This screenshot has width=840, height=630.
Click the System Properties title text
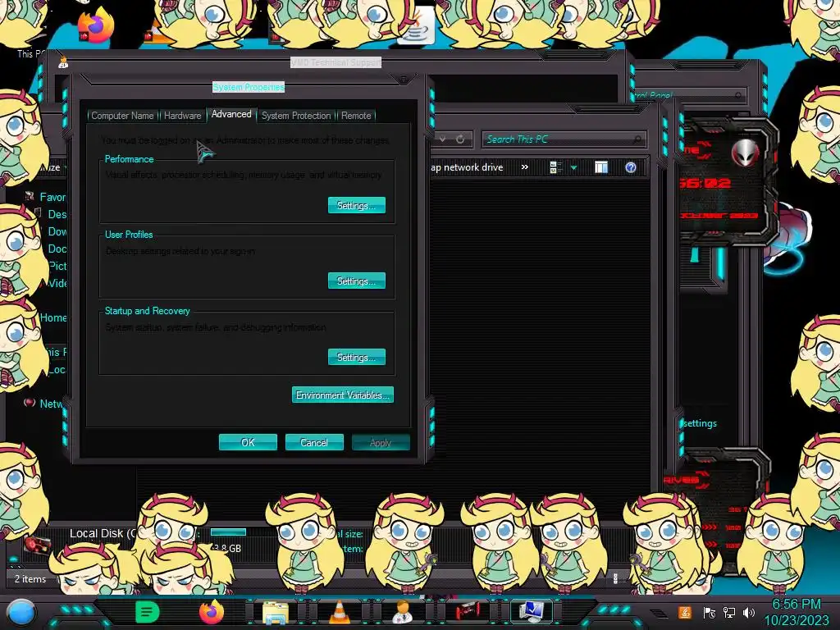(249, 87)
